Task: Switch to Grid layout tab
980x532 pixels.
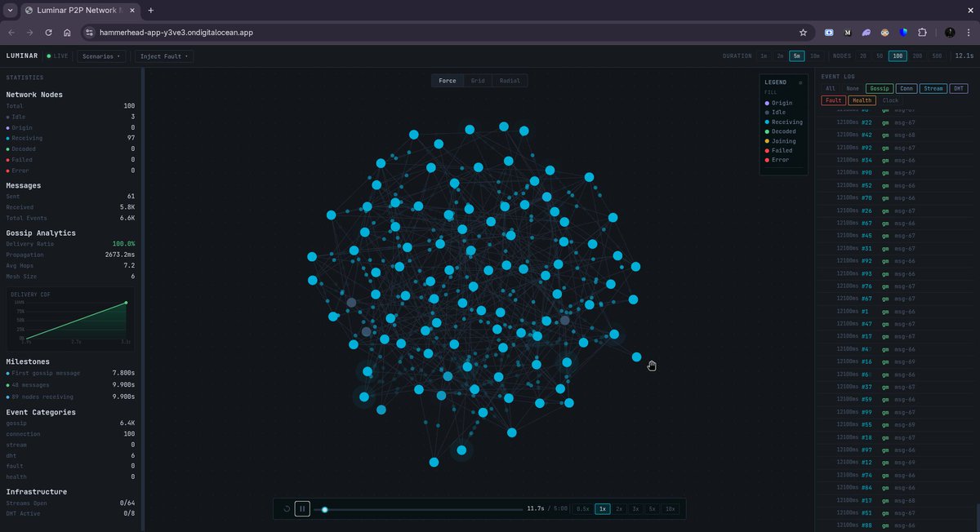Action: (478, 81)
